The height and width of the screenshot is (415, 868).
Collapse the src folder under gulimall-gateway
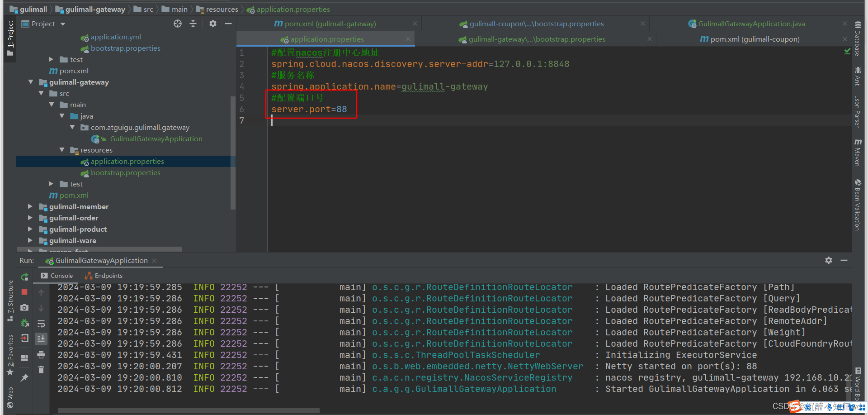point(41,93)
